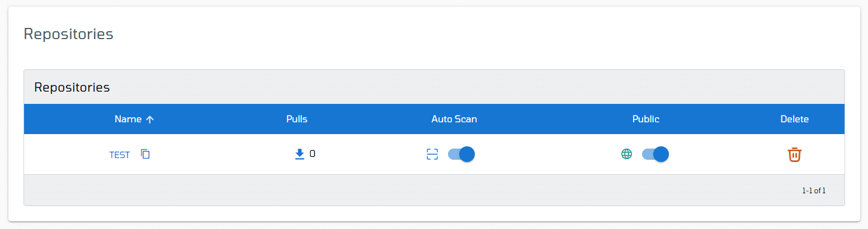Click the Repositories table card title
The width and height of the screenshot is (868, 229).
click(72, 87)
